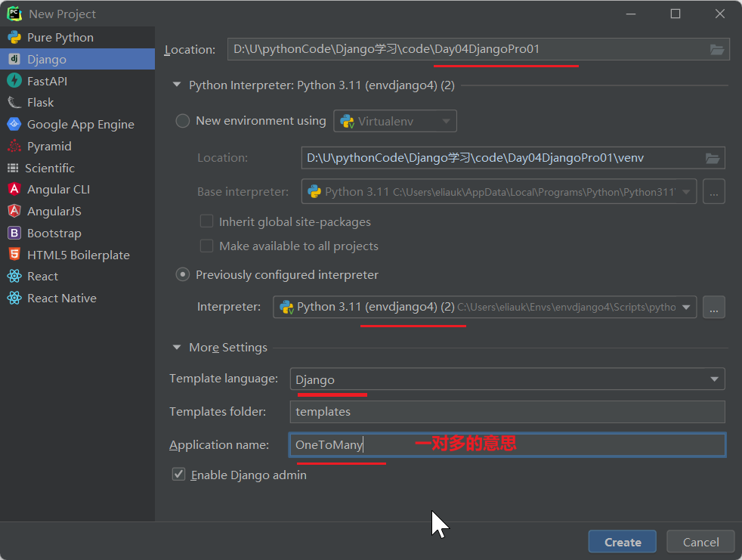
Task: Click Virtualenv icon in environment dropdown
Action: pos(348,121)
